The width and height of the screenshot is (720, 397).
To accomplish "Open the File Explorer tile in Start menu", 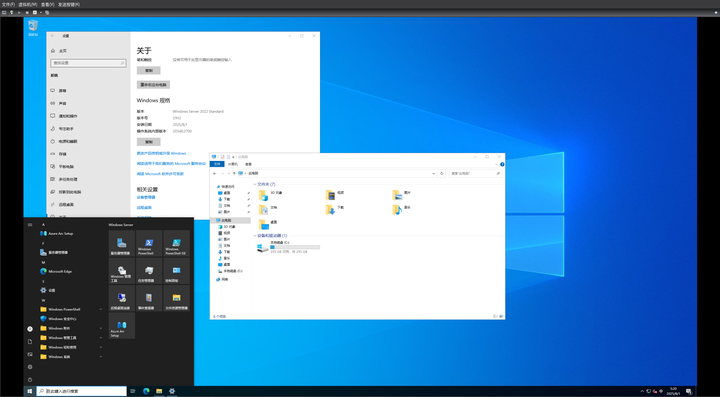I will pos(177,298).
